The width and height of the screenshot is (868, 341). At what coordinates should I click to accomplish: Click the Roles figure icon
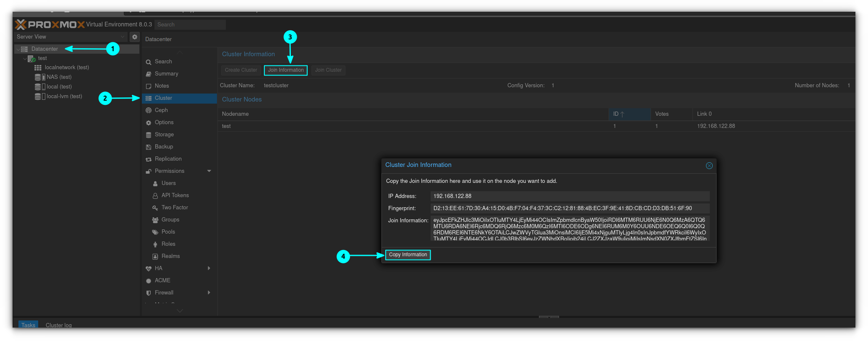point(155,245)
